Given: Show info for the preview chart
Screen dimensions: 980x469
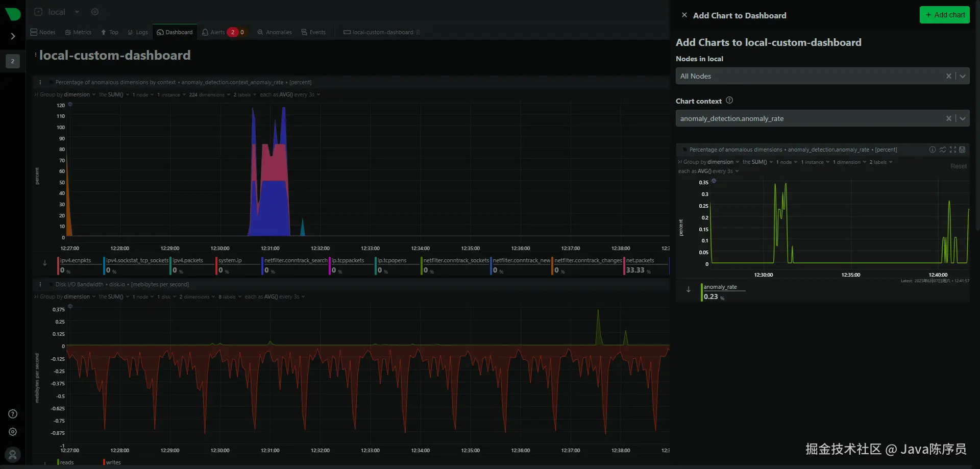Looking at the screenshot, I should click(x=933, y=150).
